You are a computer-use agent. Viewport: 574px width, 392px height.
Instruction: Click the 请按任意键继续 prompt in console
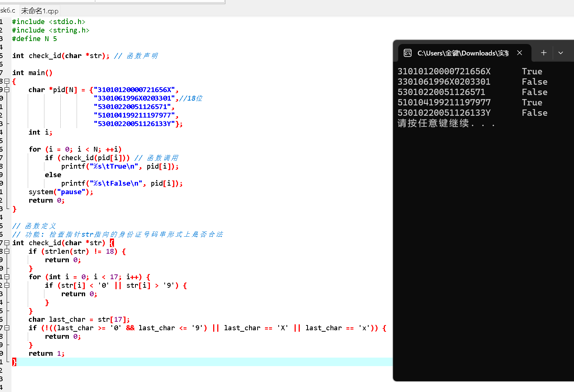[446, 123]
